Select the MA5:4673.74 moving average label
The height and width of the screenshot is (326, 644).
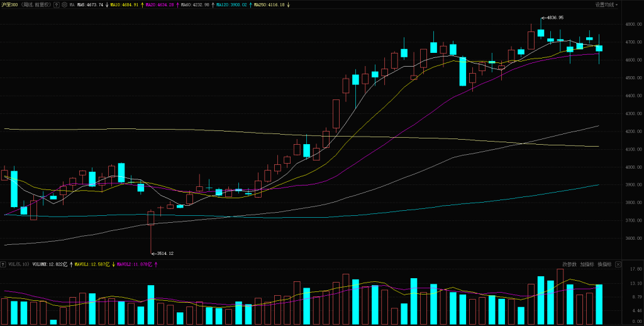pyautogui.click(x=90, y=4)
